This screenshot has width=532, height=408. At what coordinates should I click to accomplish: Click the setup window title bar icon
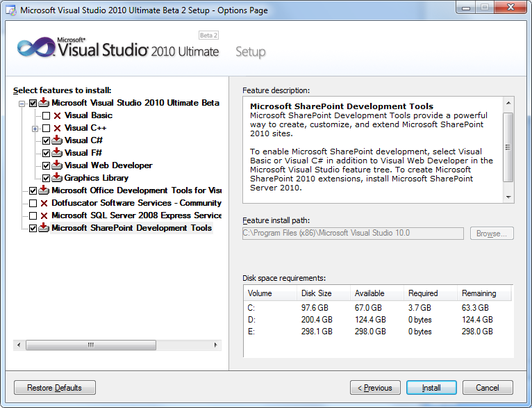point(11,10)
